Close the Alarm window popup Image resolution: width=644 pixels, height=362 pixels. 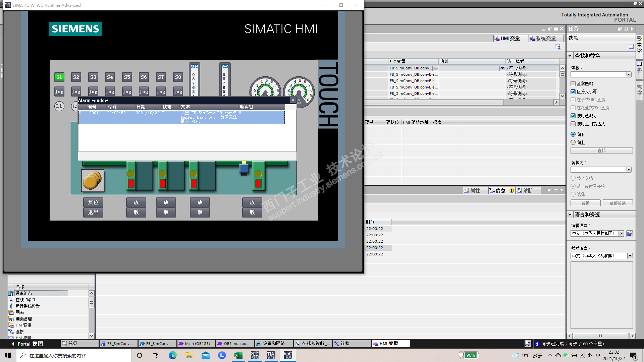[x=293, y=100]
